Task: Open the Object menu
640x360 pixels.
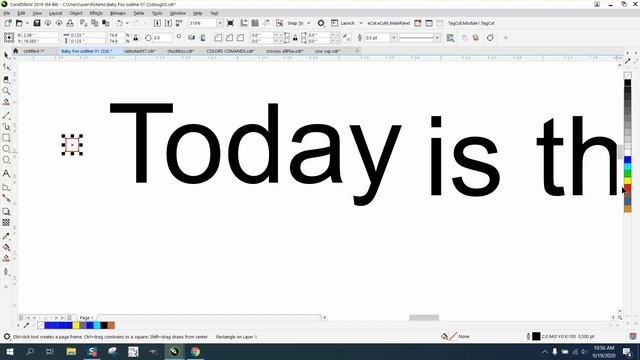Action: (76, 13)
